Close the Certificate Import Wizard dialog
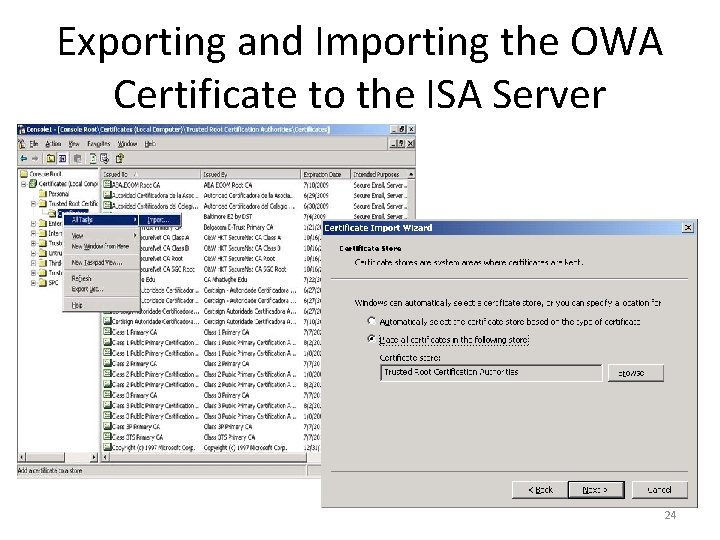 click(x=687, y=228)
